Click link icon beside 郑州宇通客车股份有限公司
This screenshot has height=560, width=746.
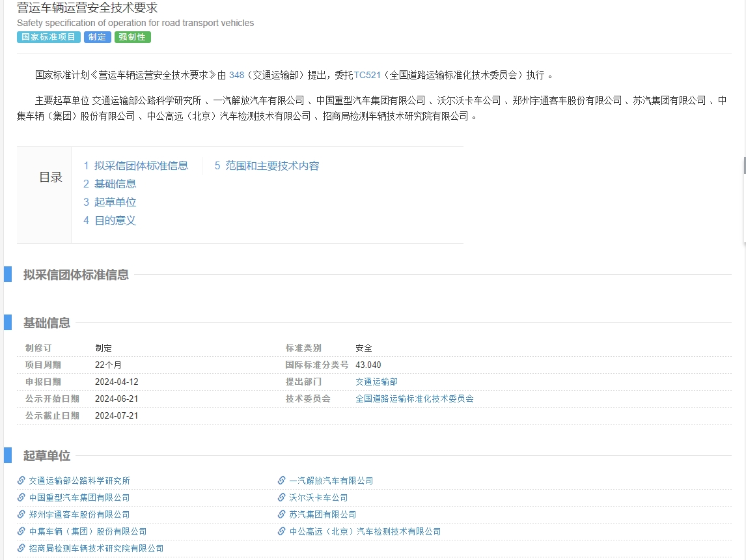click(x=21, y=514)
